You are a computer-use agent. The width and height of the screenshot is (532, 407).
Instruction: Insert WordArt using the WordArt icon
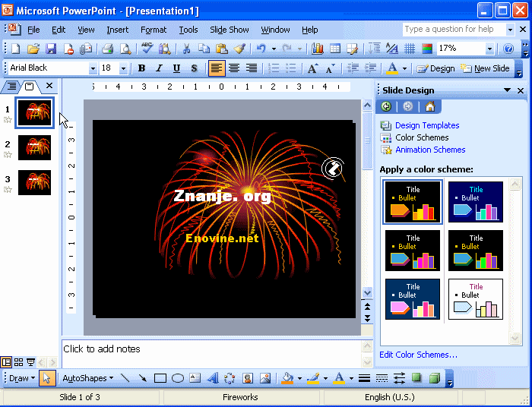(x=212, y=378)
